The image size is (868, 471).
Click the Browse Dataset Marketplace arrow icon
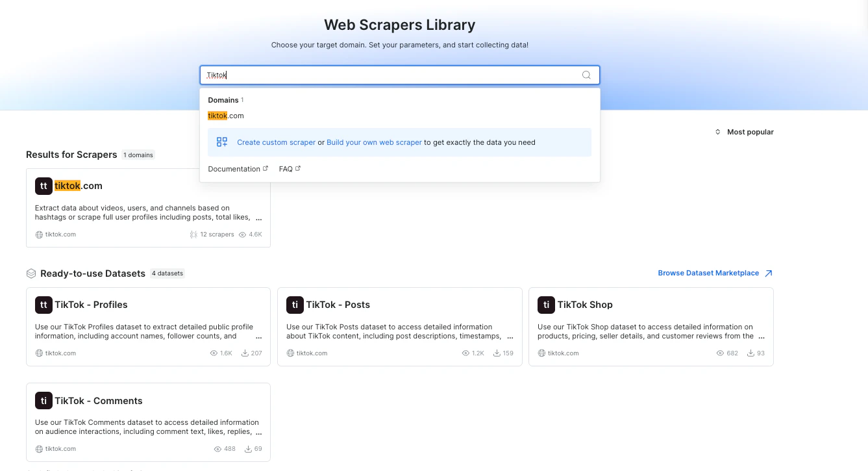point(769,274)
